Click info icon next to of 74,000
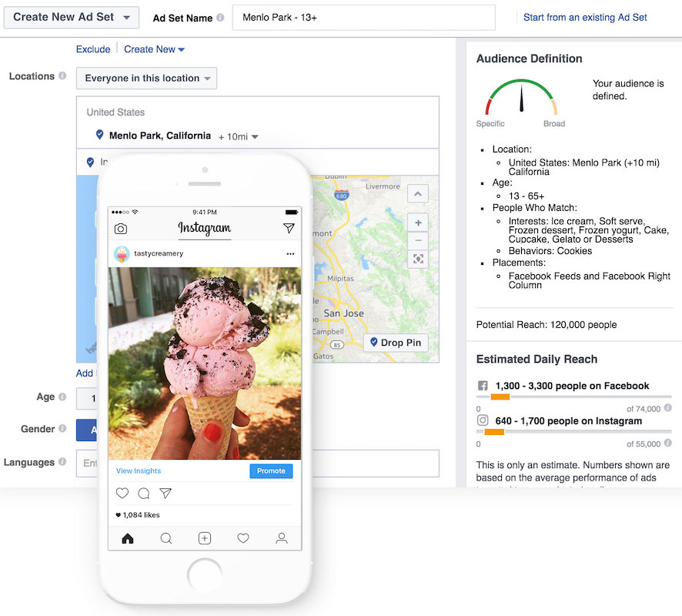Image resolution: width=682 pixels, height=616 pixels. point(668,407)
